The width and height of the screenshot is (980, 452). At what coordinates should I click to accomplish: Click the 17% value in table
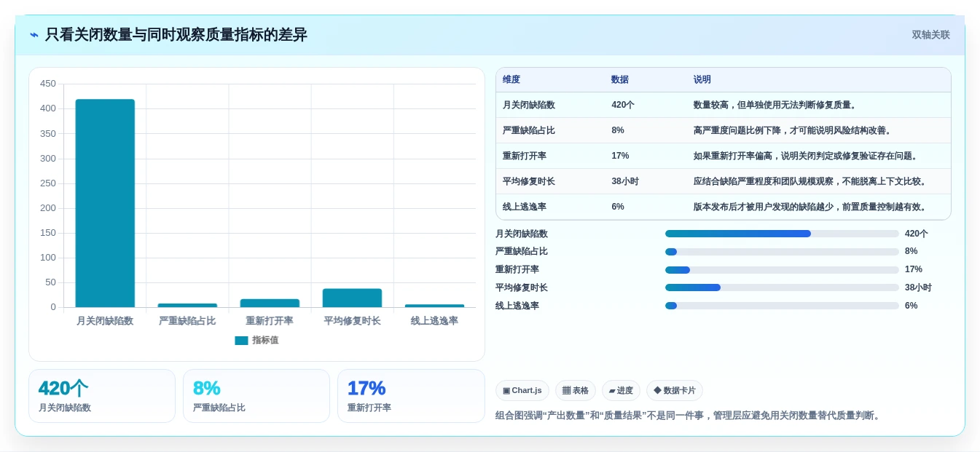pyautogui.click(x=620, y=156)
